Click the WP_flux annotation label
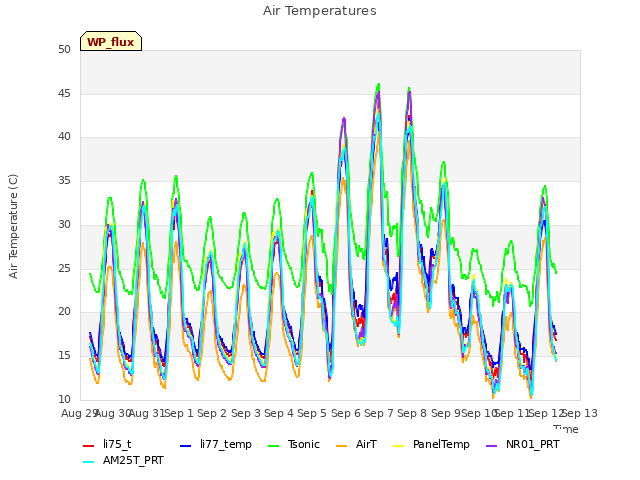Viewport: 640px width, 480px height. pos(111,42)
